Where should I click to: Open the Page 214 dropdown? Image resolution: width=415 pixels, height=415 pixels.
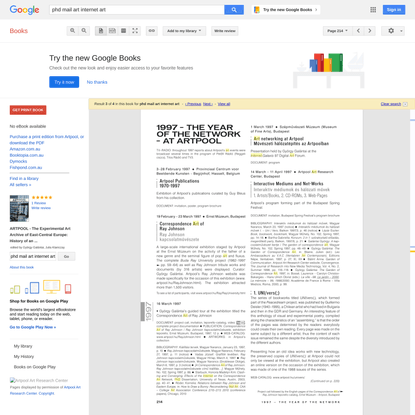point(337,31)
